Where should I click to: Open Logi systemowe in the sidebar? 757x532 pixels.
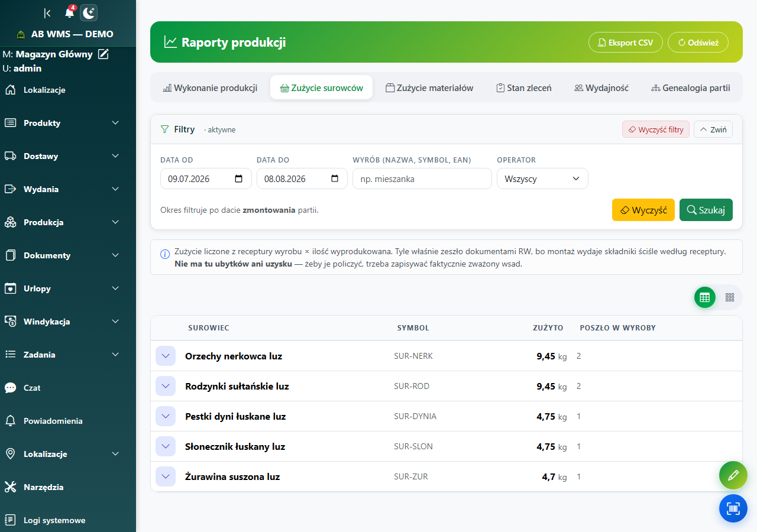[x=68, y=520]
